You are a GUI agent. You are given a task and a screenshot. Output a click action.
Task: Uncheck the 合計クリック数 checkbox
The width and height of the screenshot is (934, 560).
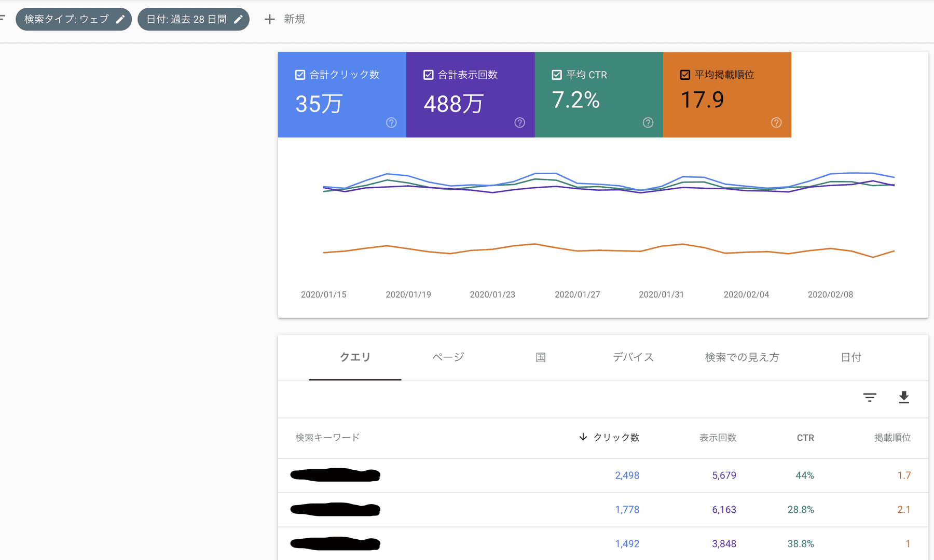coord(300,75)
